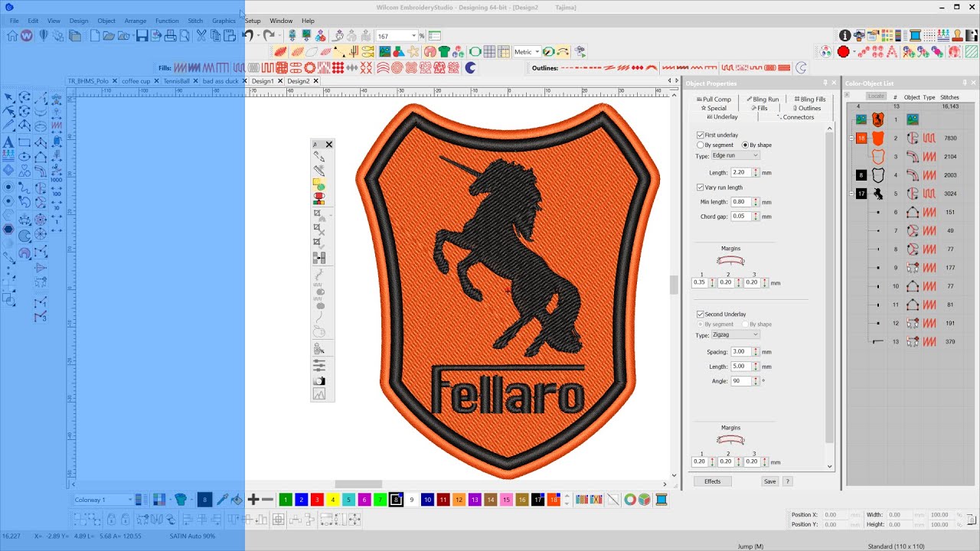This screenshot has height=551, width=980.
Task: Switch to the Fills tab
Action: pos(759,108)
